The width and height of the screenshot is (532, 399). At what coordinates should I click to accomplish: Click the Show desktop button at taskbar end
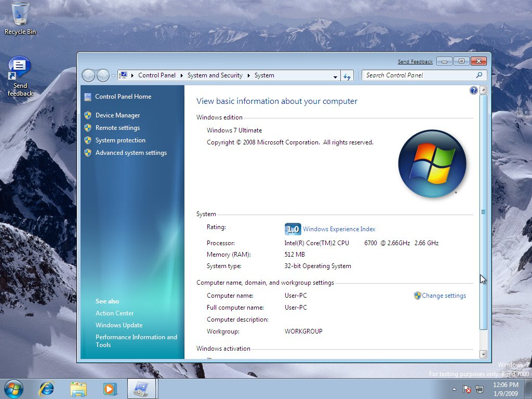point(528,389)
